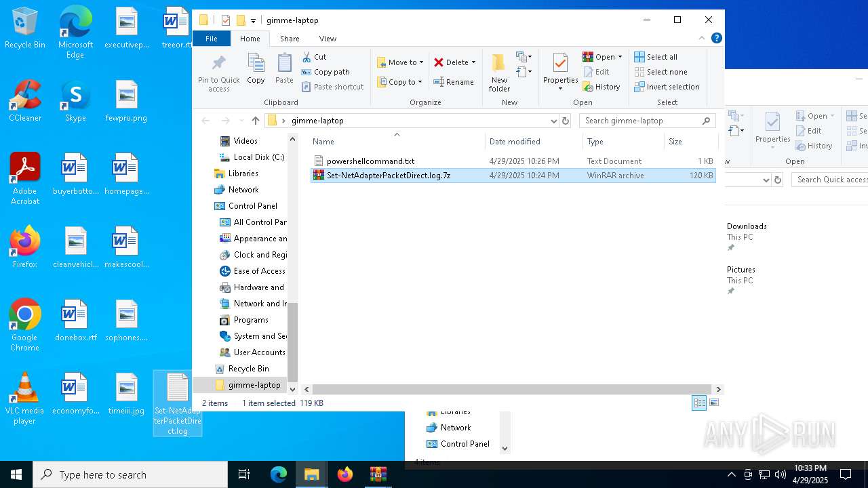Click the Edit button in Open group
Image resolution: width=868 pixels, height=488 pixels.
coord(595,72)
